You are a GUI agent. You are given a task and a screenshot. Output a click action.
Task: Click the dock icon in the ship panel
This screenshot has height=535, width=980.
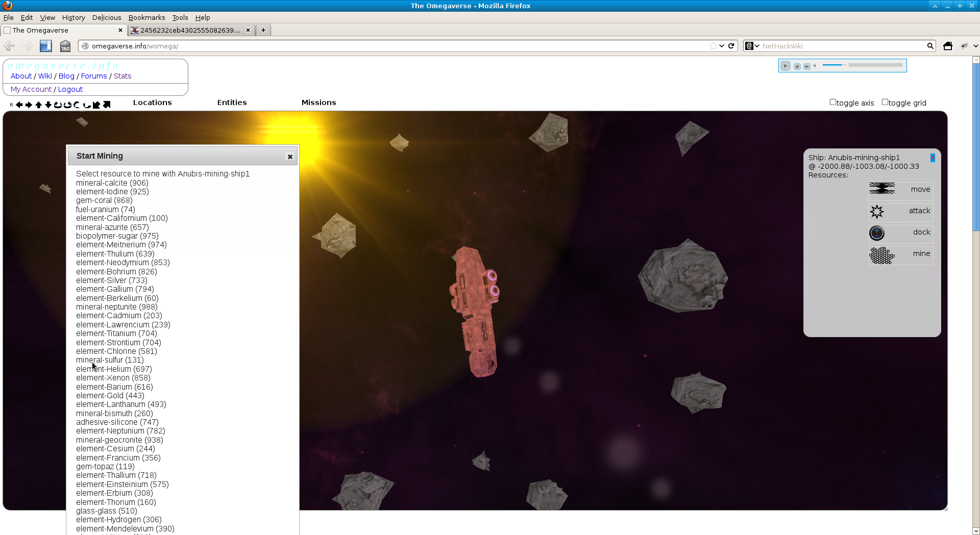(x=876, y=233)
